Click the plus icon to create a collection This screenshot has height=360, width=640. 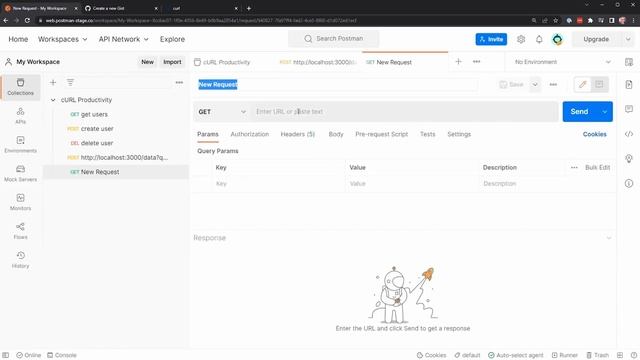[x=53, y=82]
